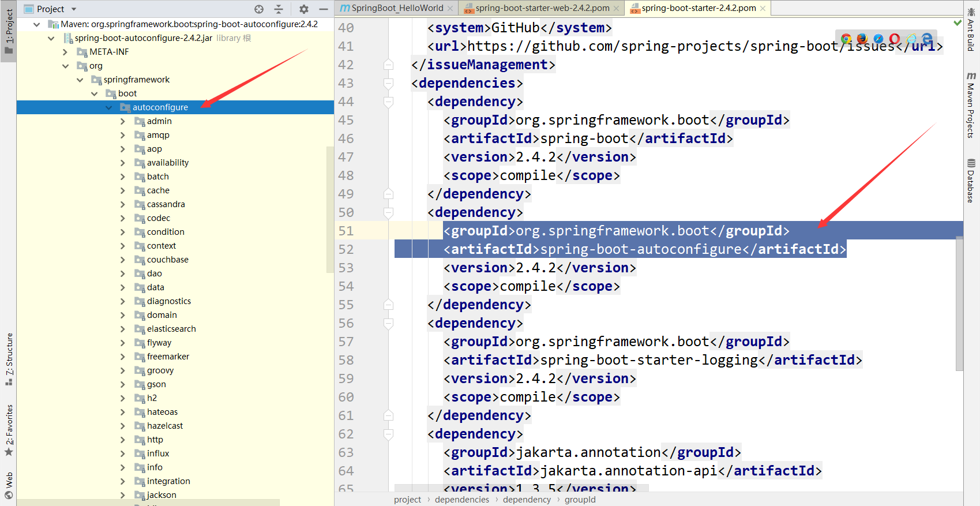
Task: Click jakarta.annotation-api artifactId text
Action: [629, 471]
